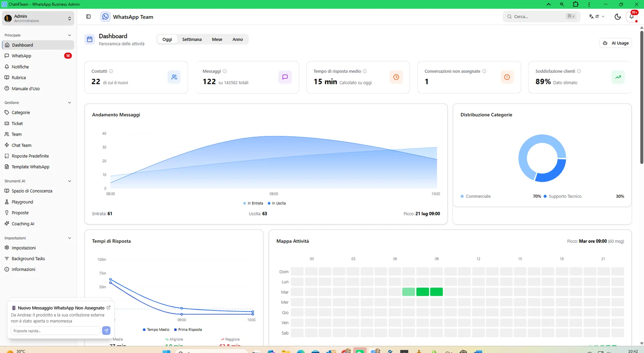Collapse the Principale section
Screen dimensions: 644x353
69,35
